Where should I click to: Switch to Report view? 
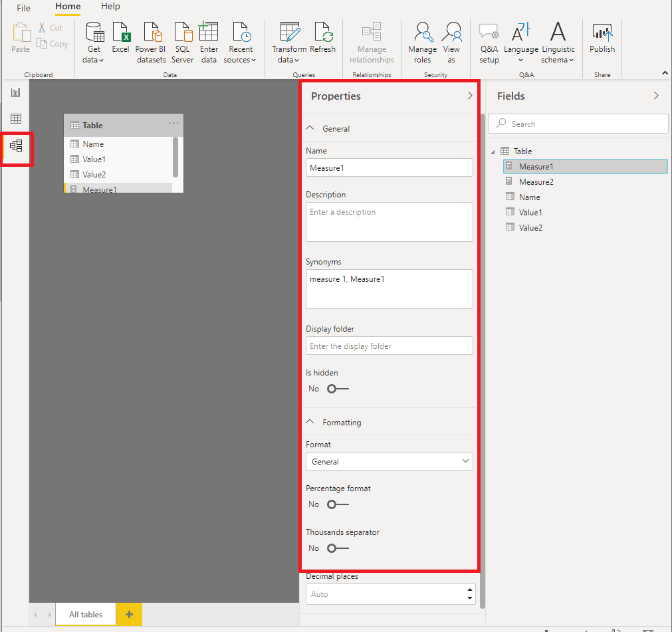[x=16, y=92]
